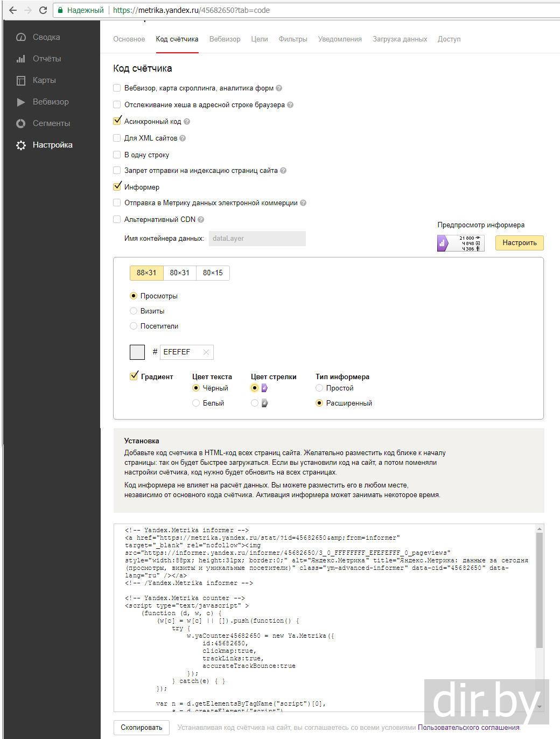Switch to Доступ tab
560x739 pixels.
click(x=449, y=39)
